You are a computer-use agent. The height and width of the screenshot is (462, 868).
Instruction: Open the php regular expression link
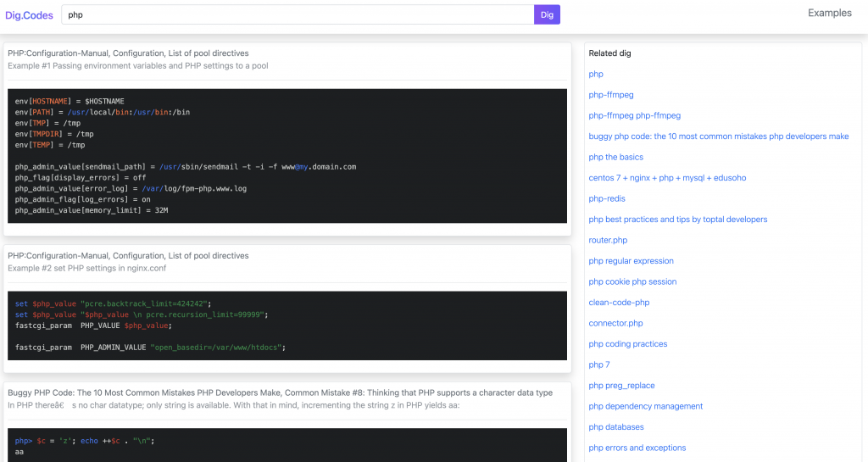tap(631, 260)
